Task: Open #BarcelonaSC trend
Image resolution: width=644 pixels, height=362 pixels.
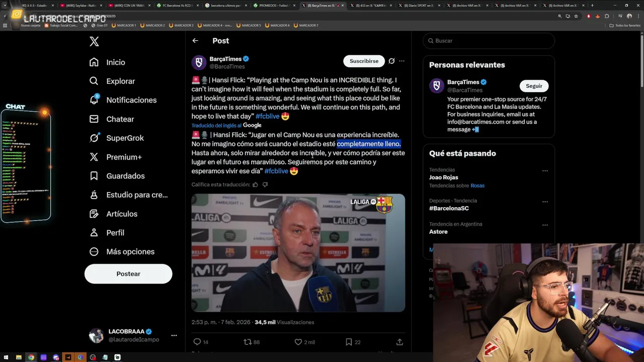Action: point(449,208)
